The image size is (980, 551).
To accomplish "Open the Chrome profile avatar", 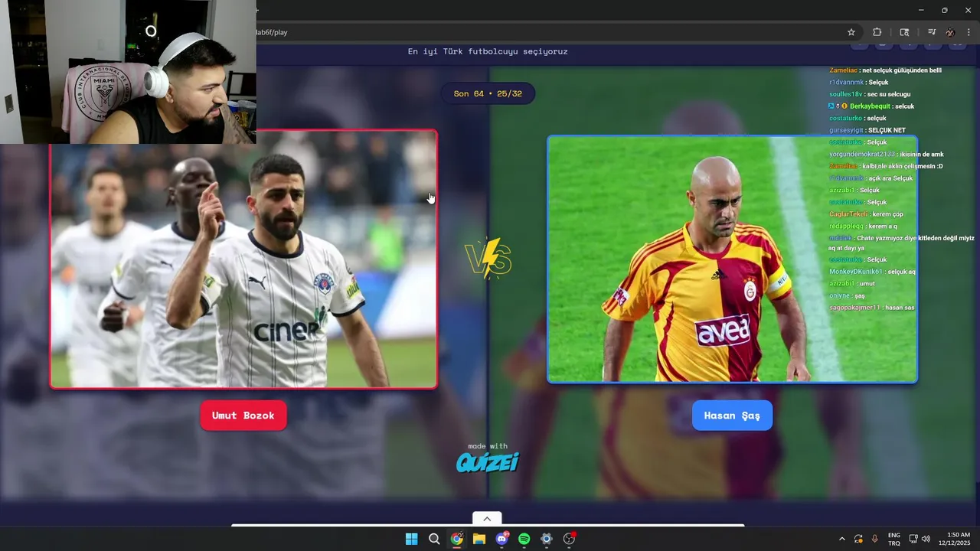I will pyautogui.click(x=950, y=32).
